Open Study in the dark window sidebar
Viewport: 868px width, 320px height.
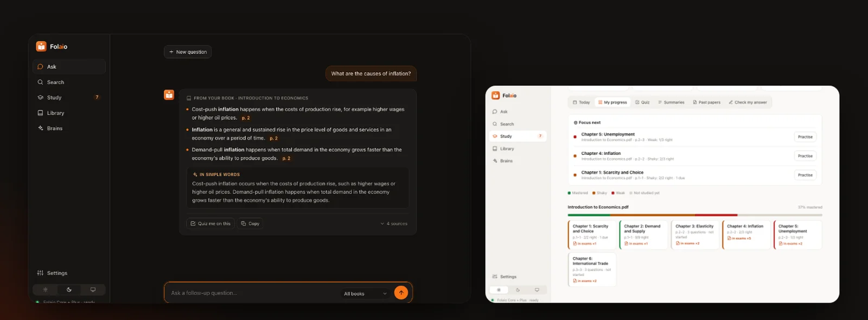pyautogui.click(x=69, y=97)
